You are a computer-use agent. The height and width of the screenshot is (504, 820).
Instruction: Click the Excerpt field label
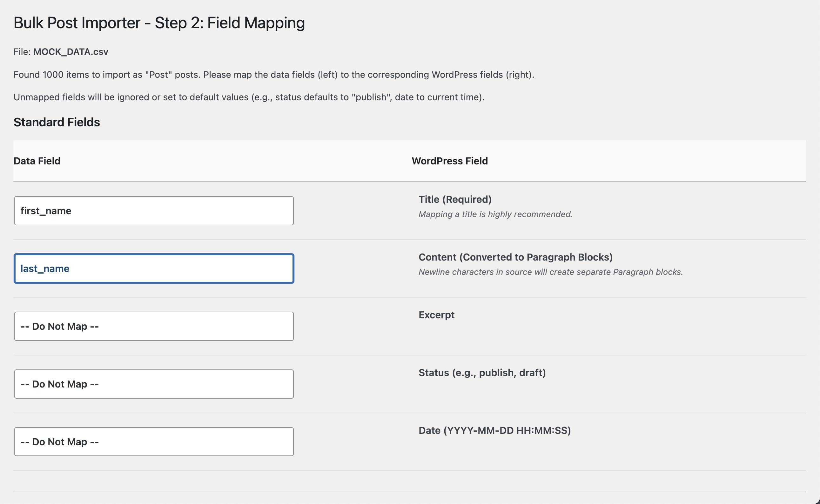click(436, 315)
